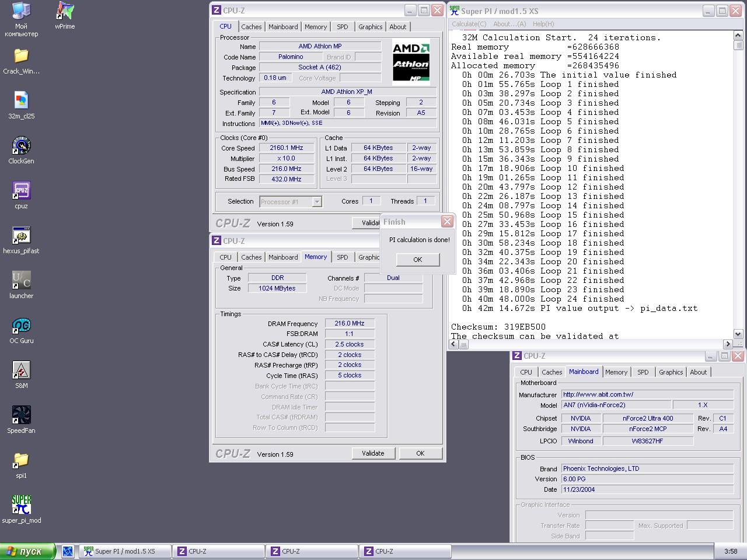The height and width of the screenshot is (560, 747).
Task: Open Memory tab in top CPU-Z window
Action: tap(316, 27)
